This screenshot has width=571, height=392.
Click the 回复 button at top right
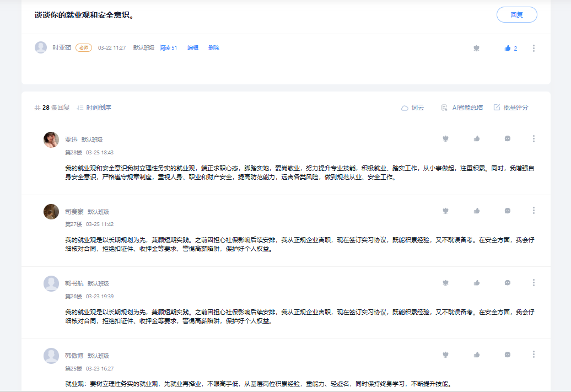tap(516, 15)
